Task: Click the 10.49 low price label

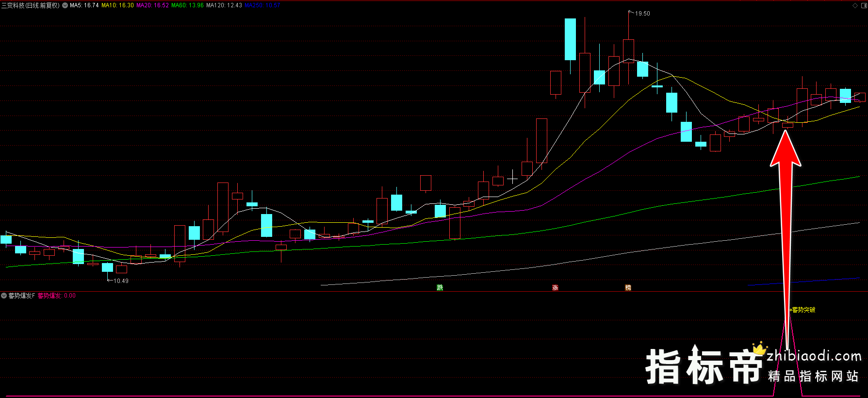Action: [x=121, y=281]
